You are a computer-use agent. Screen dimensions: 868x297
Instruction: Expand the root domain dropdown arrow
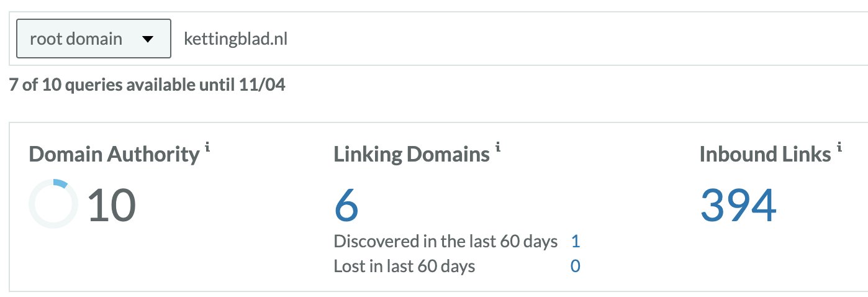point(147,39)
